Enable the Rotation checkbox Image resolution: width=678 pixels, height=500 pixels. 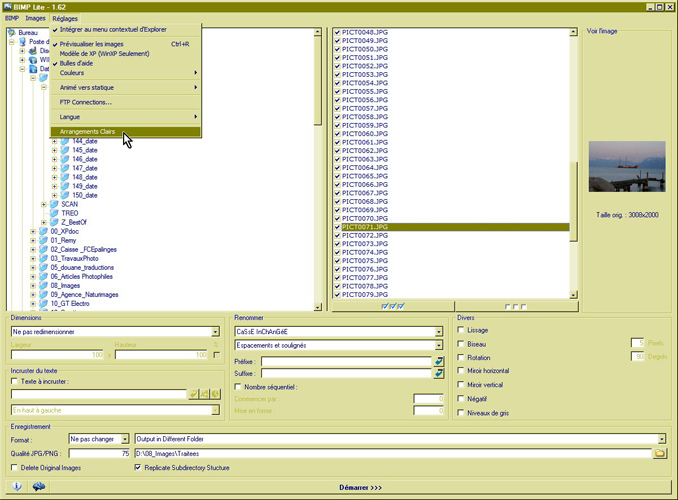(x=459, y=356)
